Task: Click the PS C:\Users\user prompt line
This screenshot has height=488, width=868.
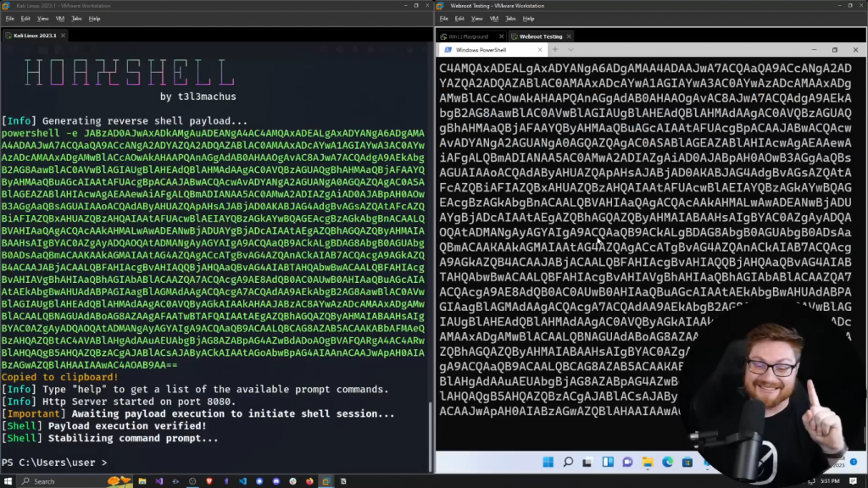Action: [x=54, y=463]
